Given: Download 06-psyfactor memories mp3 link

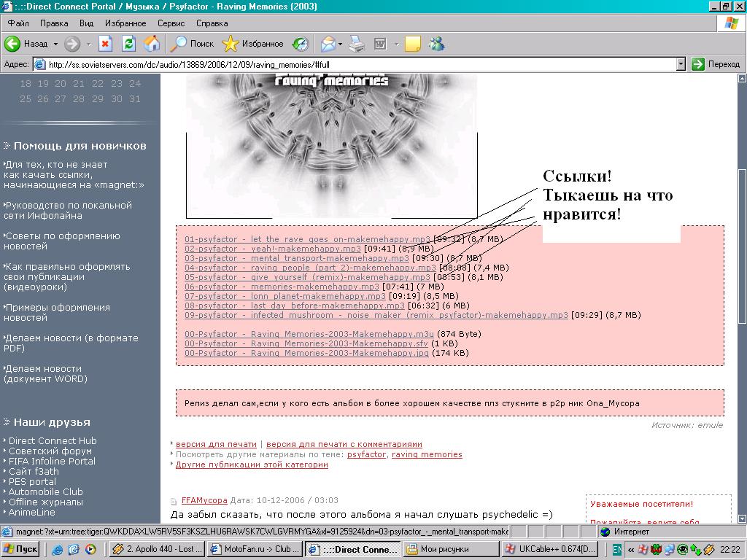Looking at the screenshot, I should 282,287.
